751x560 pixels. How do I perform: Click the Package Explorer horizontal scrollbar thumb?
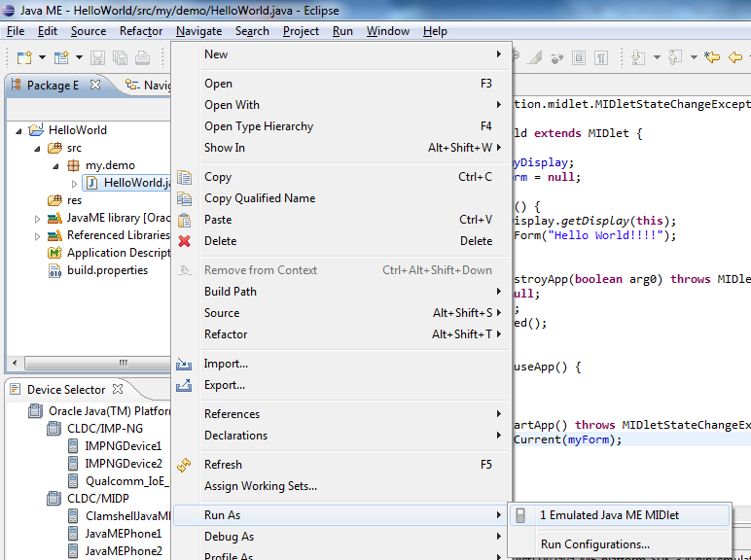[98, 363]
